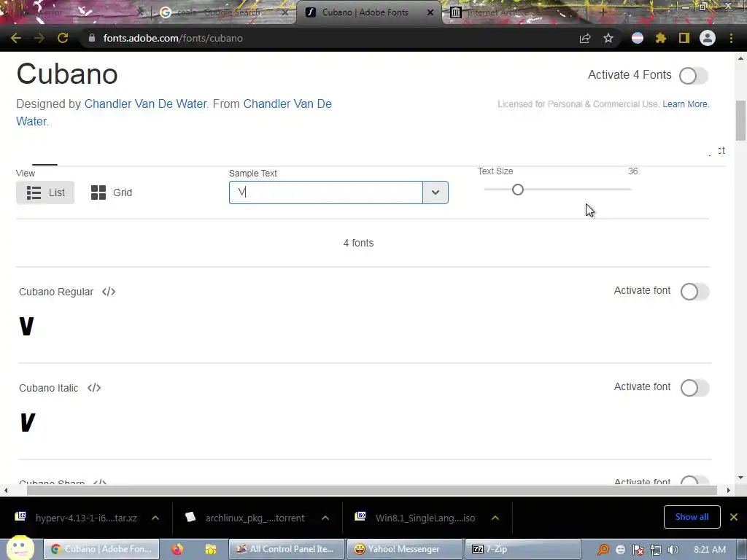747x560 pixels.
Task: Bookmark this page with the star icon
Action: coord(608,38)
